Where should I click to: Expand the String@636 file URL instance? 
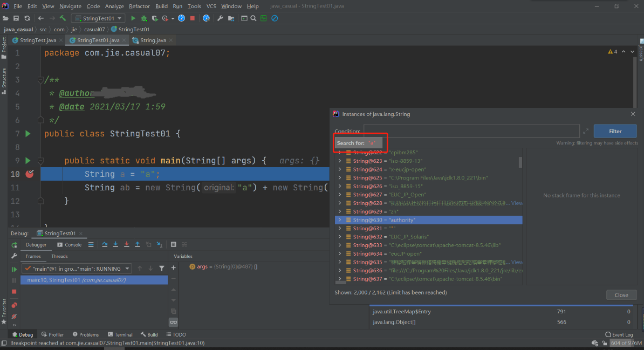click(340, 270)
